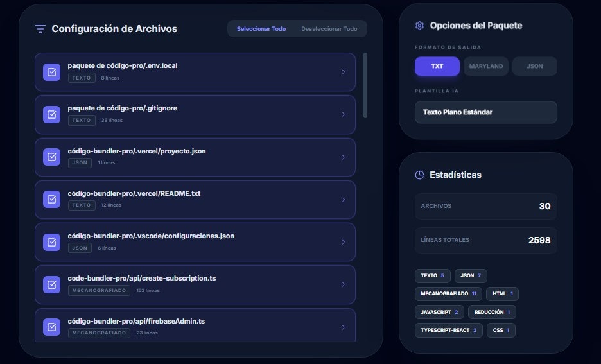Screen dimensions: 601x364
Task: Click the '23 líneas' label
Action: click(147, 333)
